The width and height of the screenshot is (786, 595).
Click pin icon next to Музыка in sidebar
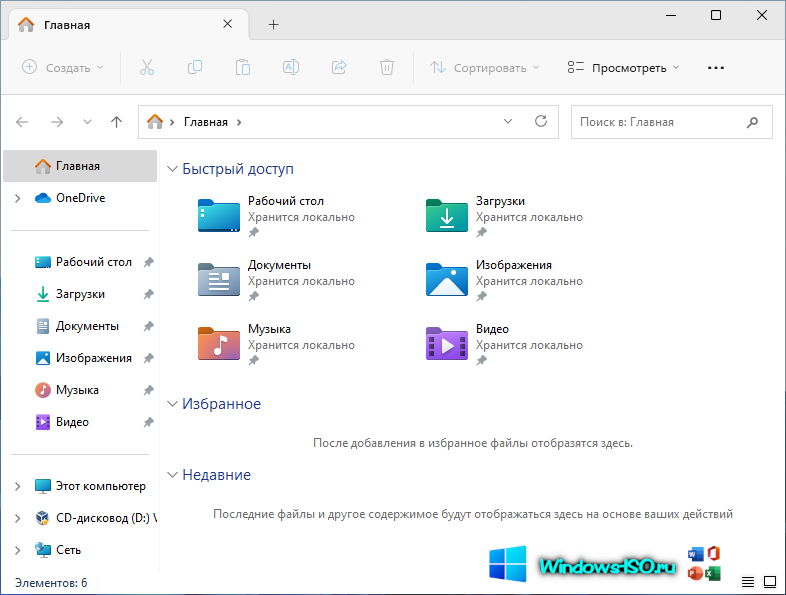click(148, 390)
